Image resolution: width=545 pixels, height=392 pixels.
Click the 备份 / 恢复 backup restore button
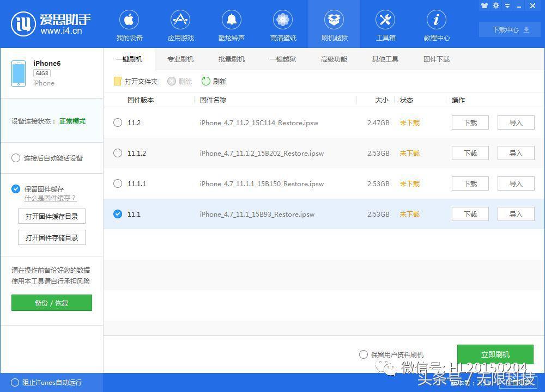(x=52, y=303)
